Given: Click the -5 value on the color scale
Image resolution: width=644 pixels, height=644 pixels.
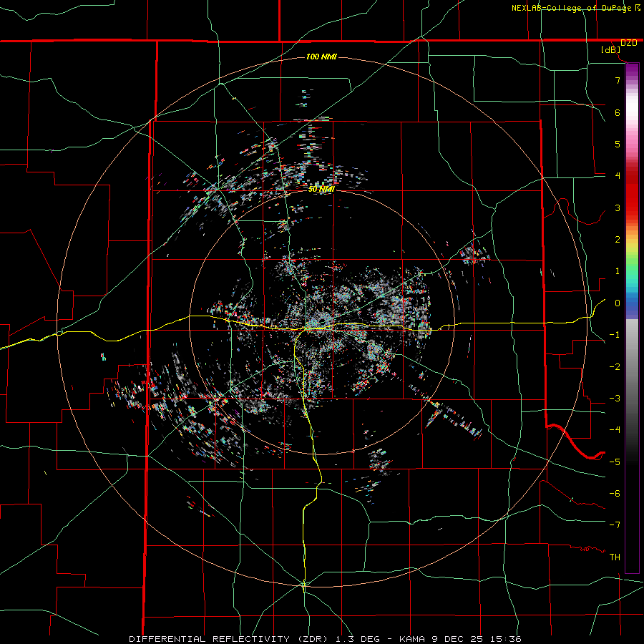Looking at the screenshot, I should 615,462.
